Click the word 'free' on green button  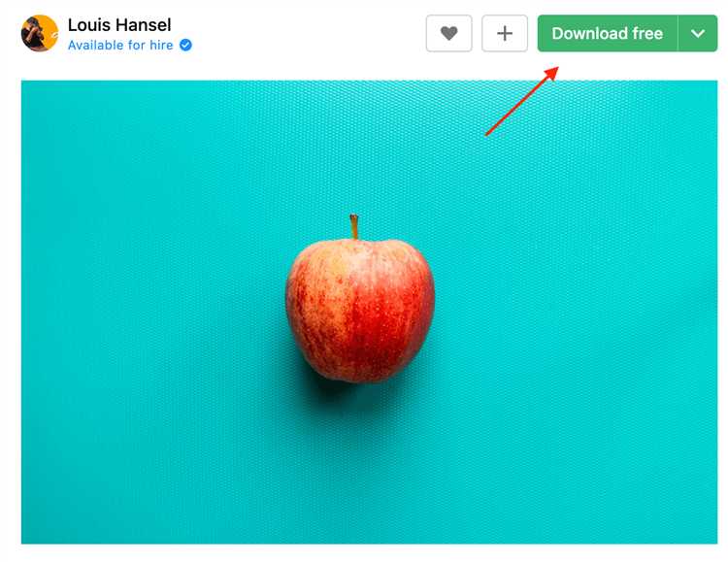coord(647,33)
